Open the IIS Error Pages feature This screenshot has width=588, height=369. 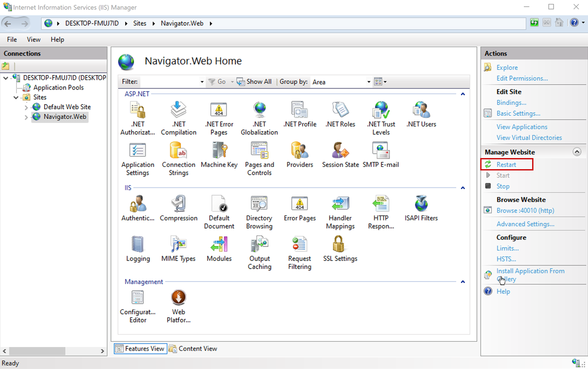click(300, 208)
